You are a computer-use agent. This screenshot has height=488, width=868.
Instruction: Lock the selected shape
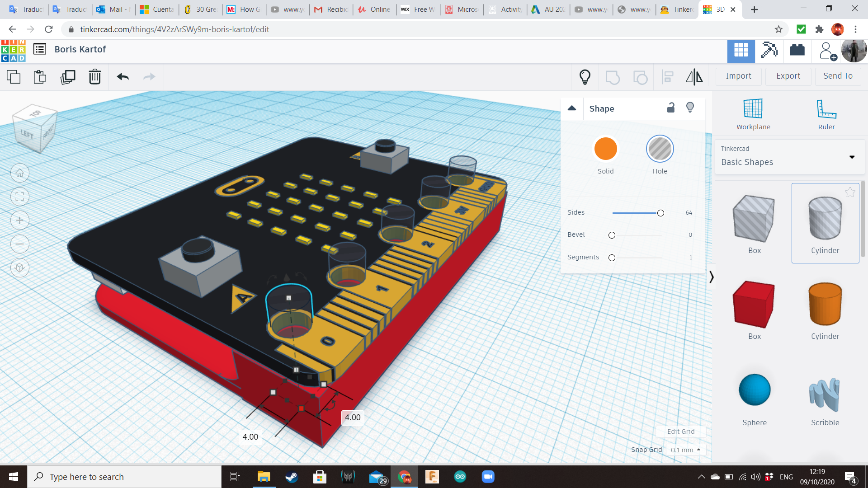[x=670, y=108]
